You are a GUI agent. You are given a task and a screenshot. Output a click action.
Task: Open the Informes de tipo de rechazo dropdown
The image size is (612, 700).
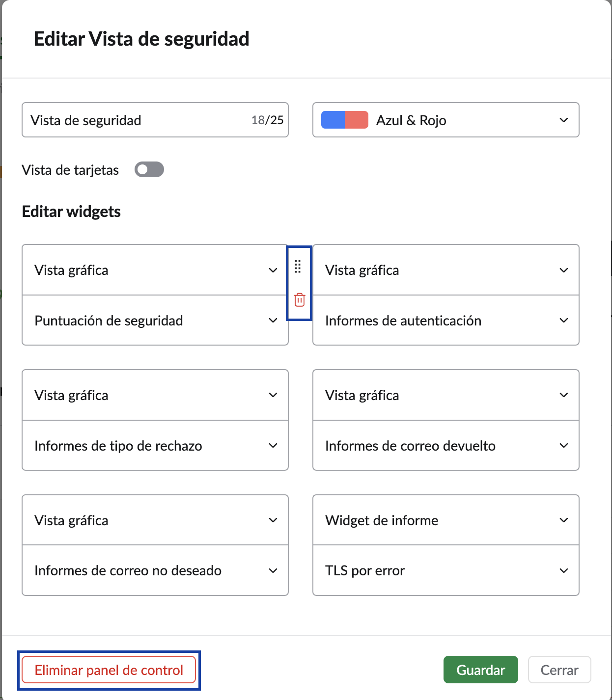(274, 446)
